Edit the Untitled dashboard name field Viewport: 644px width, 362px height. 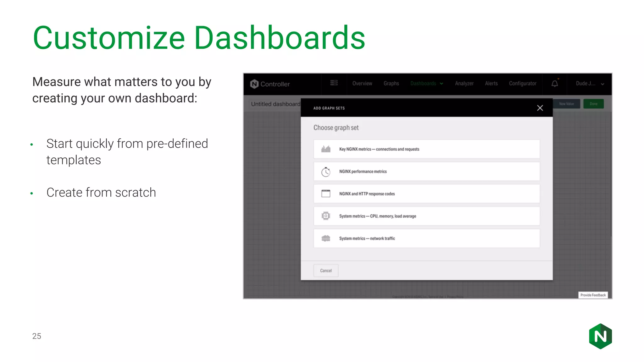[275, 104]
